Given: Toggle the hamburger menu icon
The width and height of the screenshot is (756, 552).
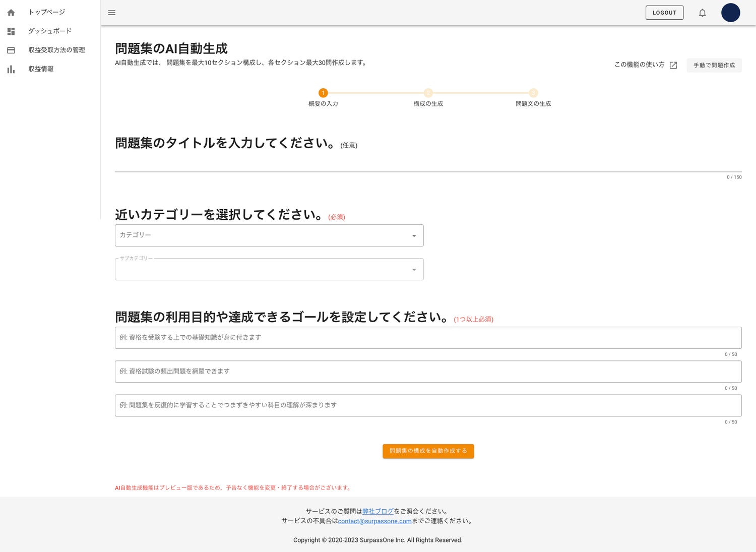Looking at the screenshot, I should 112,13.
